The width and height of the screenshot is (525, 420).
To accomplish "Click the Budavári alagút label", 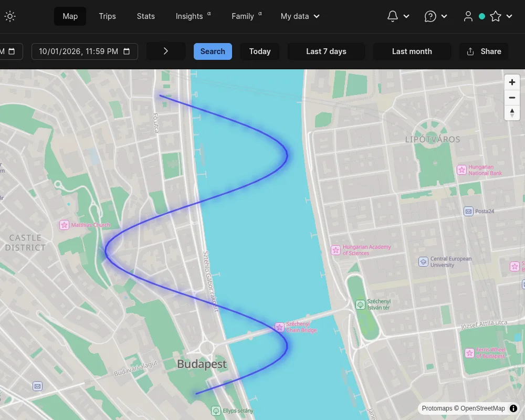I will click(135, 369).
